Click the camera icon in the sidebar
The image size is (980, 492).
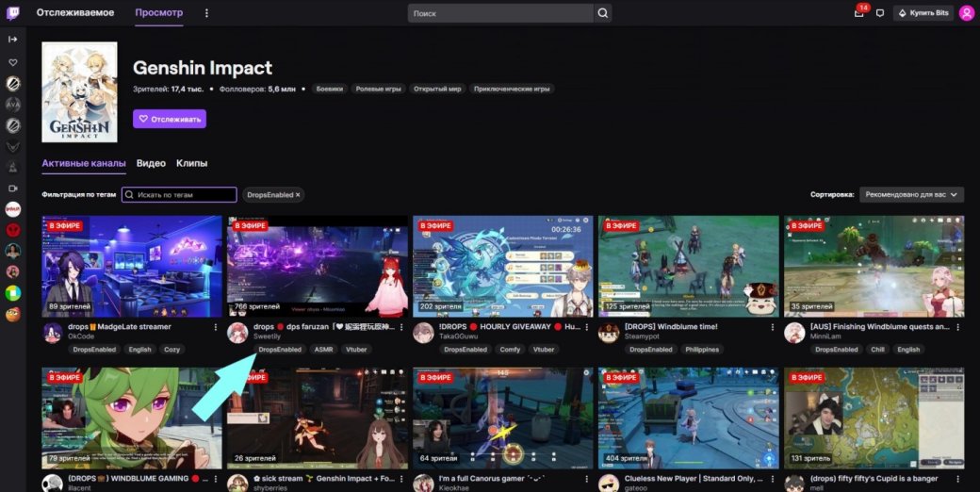(12, 189)
